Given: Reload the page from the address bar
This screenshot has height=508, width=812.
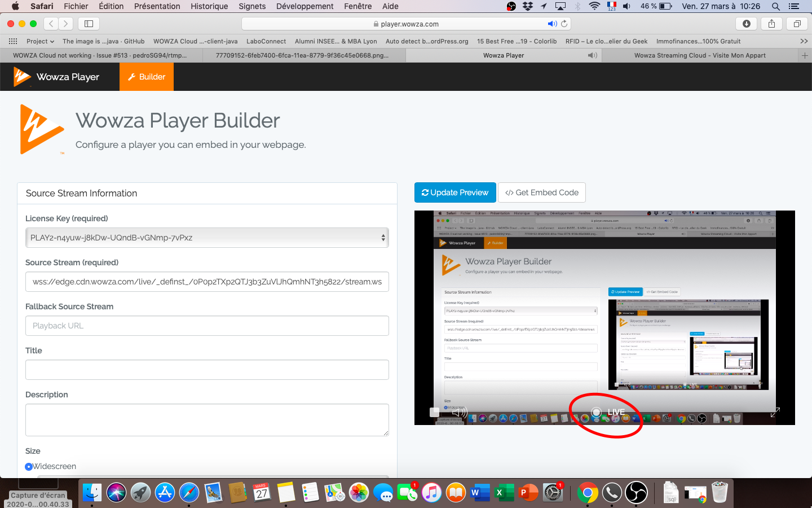Looking at the screenshot, I should point(564,24).
